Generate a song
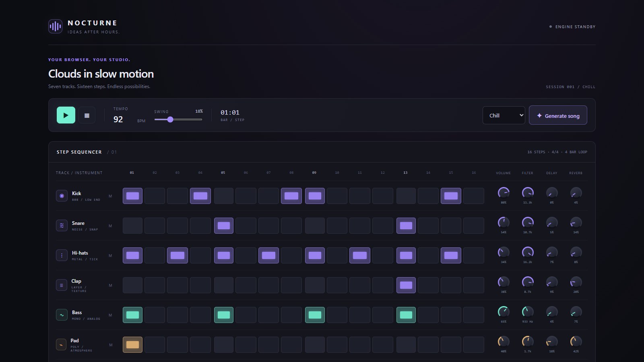 [x=558, y=115]
